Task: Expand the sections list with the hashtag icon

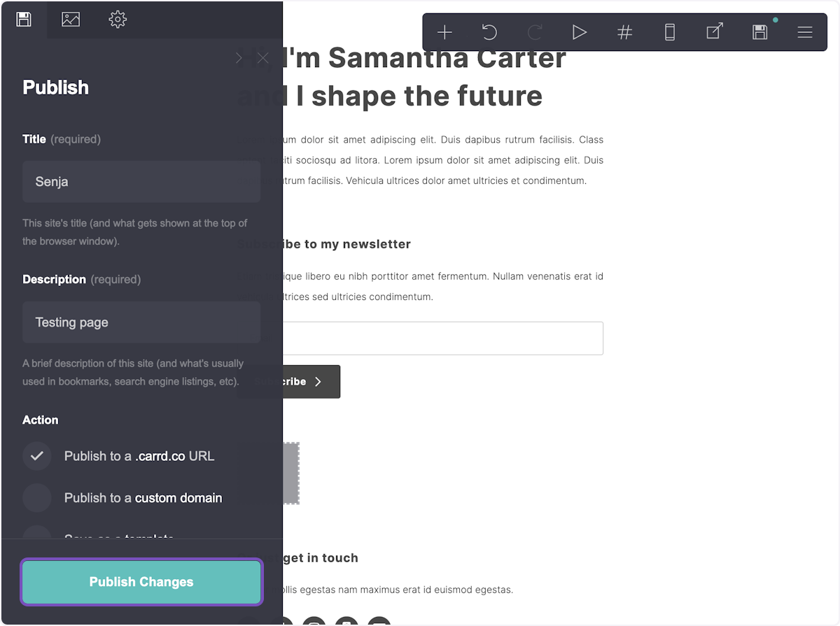Action: [x=624, y=32]
